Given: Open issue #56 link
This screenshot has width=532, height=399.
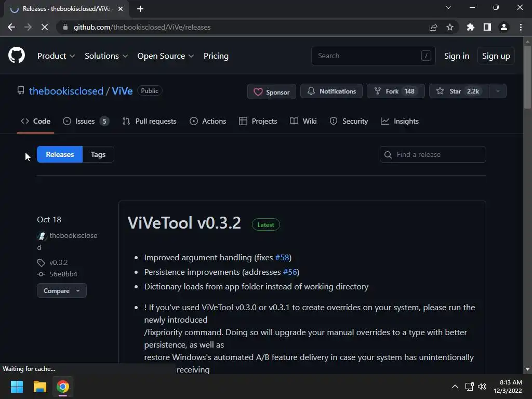Looking at the screenshot, I should (290, 272).
